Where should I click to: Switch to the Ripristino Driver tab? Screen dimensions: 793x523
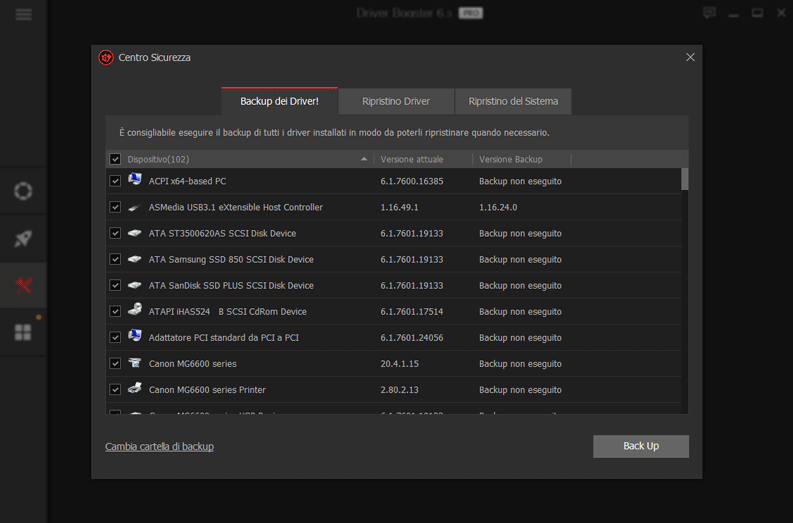pos(396,101)
